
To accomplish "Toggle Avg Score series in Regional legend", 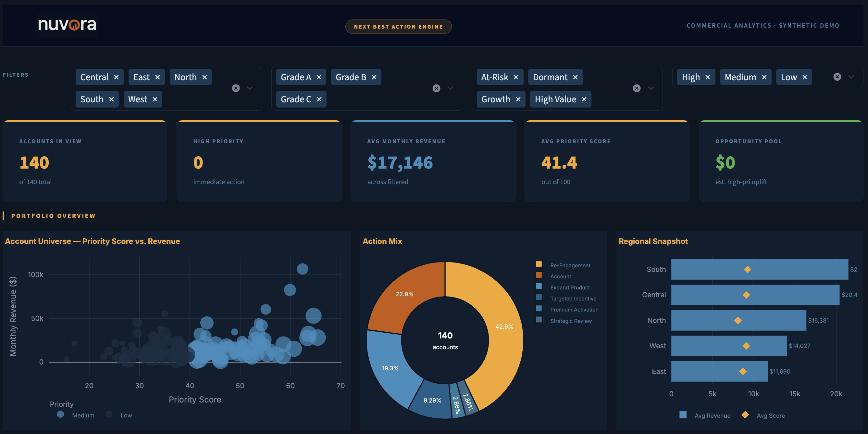I will coord(763,415).
